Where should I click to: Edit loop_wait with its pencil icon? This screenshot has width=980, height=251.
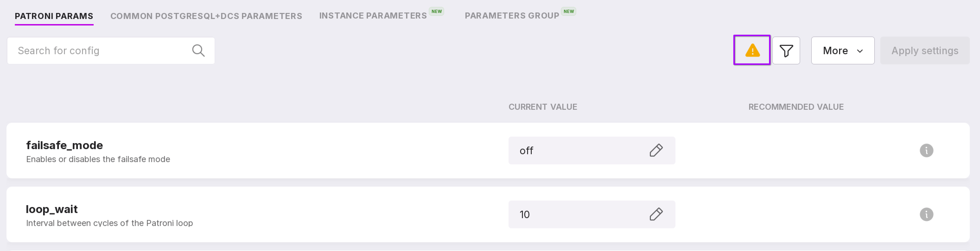(x=656, y=214)
